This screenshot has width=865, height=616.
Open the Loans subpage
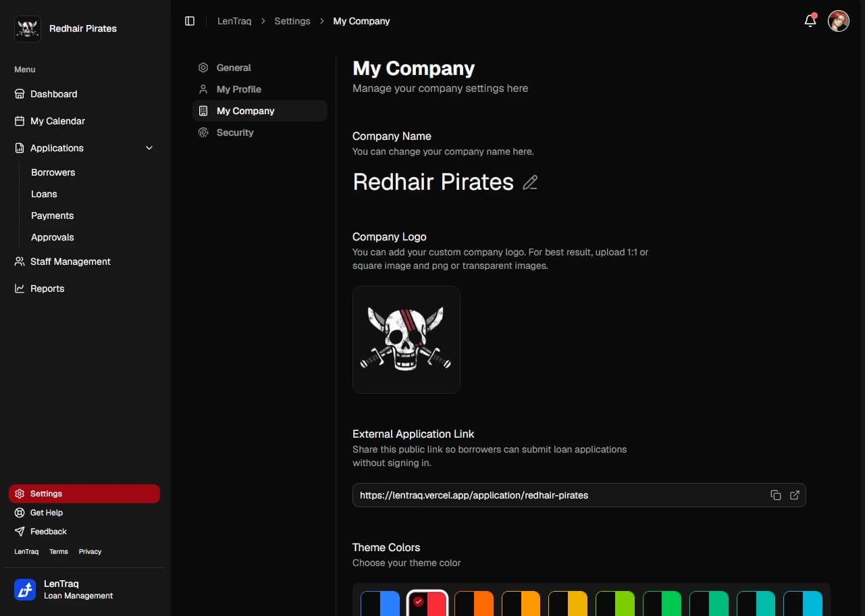coord(44,194)
